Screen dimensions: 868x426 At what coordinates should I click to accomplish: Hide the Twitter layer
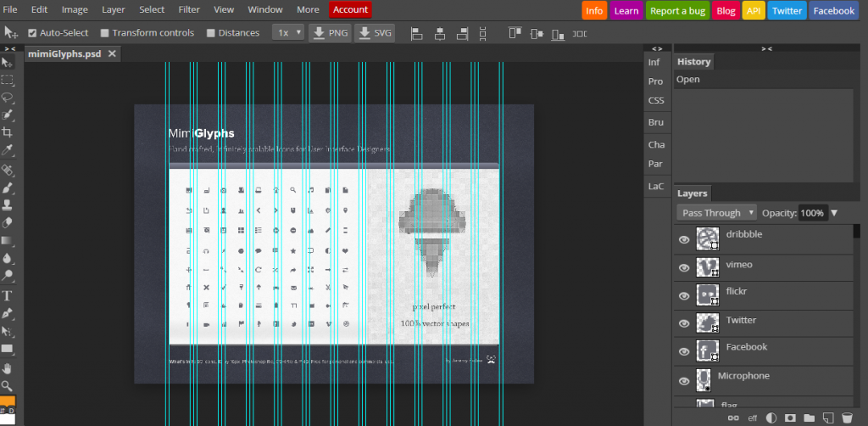[x=684, y=323]
